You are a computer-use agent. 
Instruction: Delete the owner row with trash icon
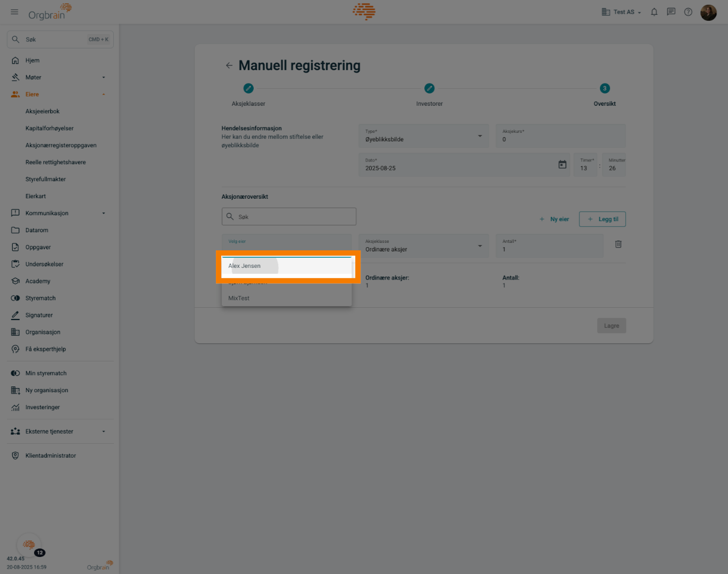click(x=618, y=244)
